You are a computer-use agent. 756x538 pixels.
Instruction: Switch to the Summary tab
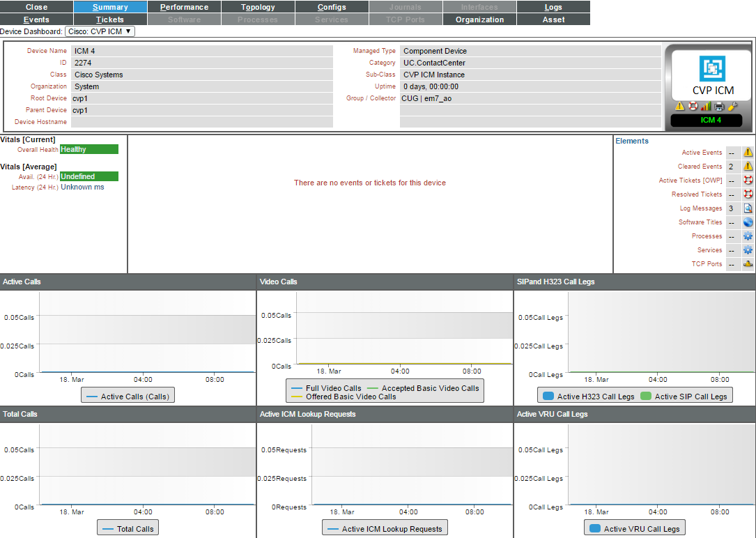coord(110,7)
